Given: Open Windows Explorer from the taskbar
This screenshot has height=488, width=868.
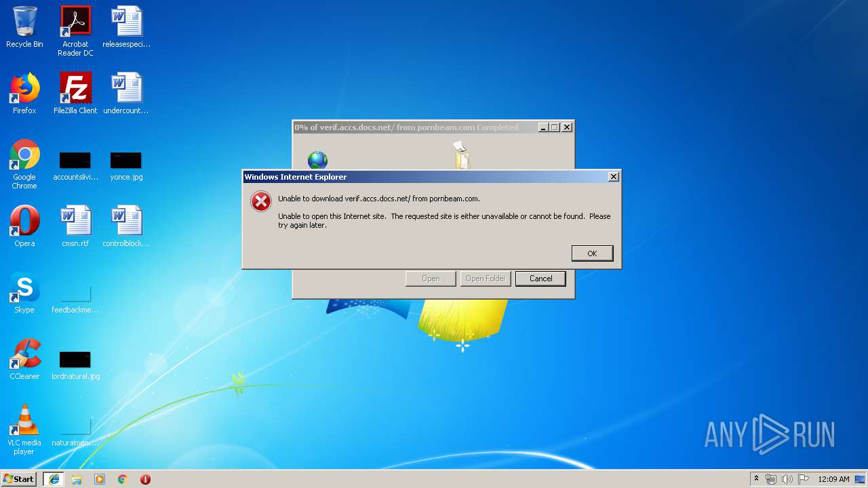Looking at the screenshot, I should [77, 479].
